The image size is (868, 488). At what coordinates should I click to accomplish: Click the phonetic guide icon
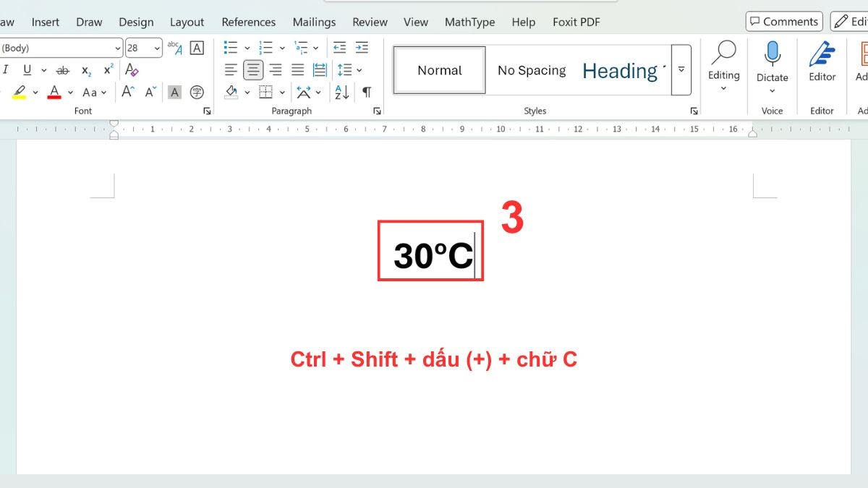pyautogui.click(x=174, y=48)
